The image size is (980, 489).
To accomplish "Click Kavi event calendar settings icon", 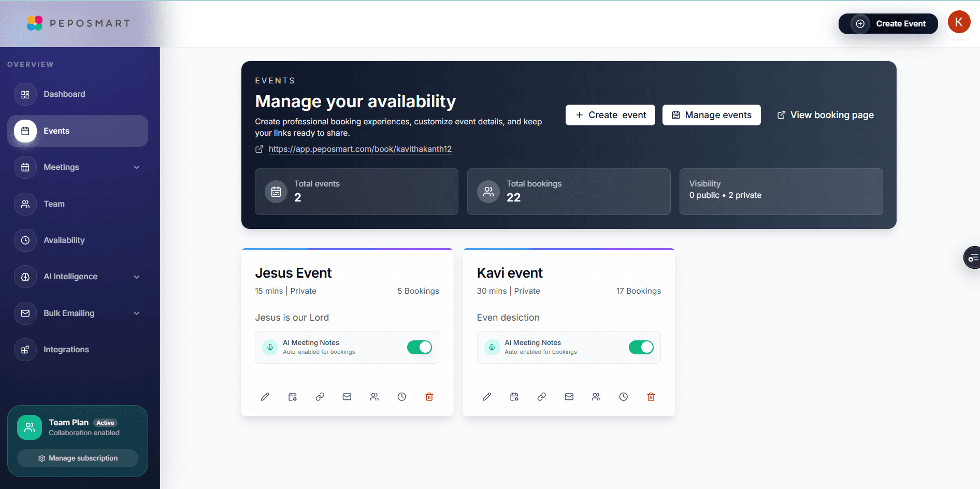I will [514, 397].
